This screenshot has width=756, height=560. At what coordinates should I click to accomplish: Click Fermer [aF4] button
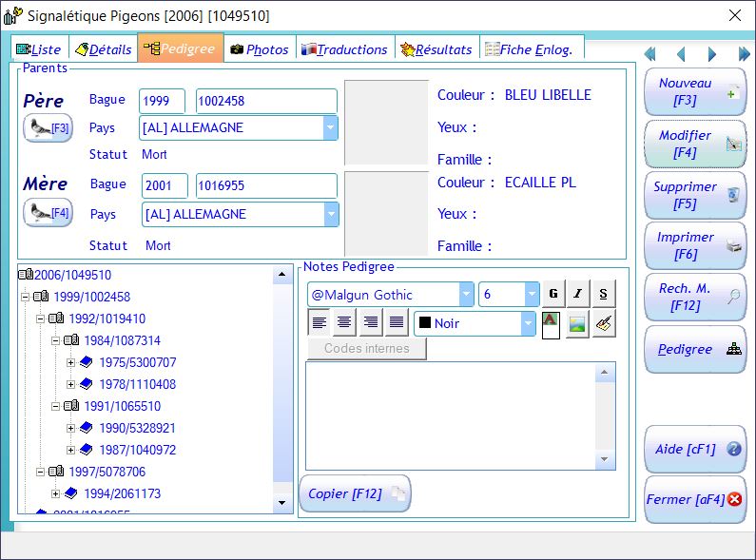point(695,499)
